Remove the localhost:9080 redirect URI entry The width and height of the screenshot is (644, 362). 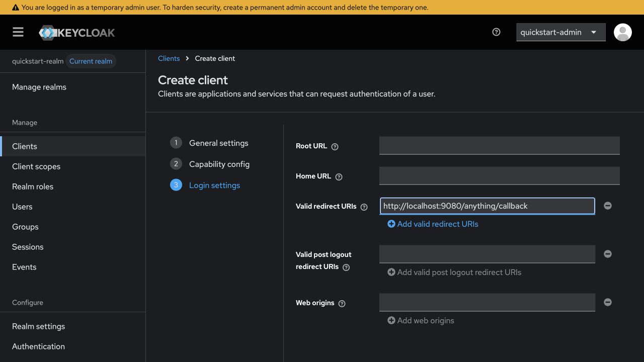click(x=608, y=206)
